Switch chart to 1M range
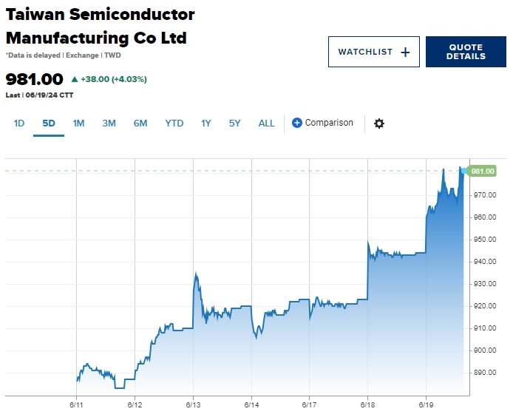Viewport: 513px width, 420px height. (x=78, y=123)
